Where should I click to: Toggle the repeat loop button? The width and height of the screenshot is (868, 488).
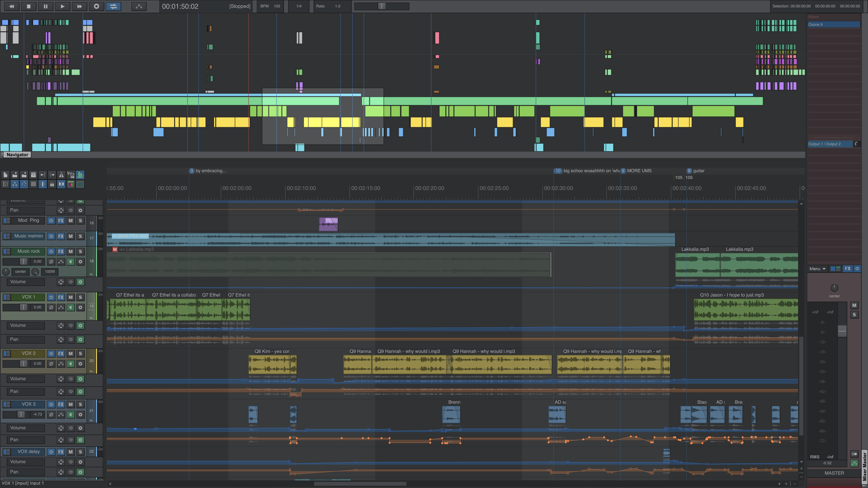click(113, 6)
